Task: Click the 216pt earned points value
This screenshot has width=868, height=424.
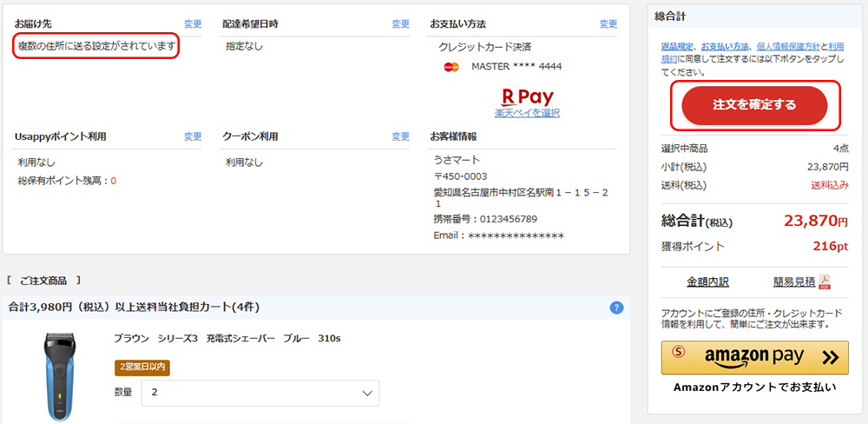Action: coord(831,246)
